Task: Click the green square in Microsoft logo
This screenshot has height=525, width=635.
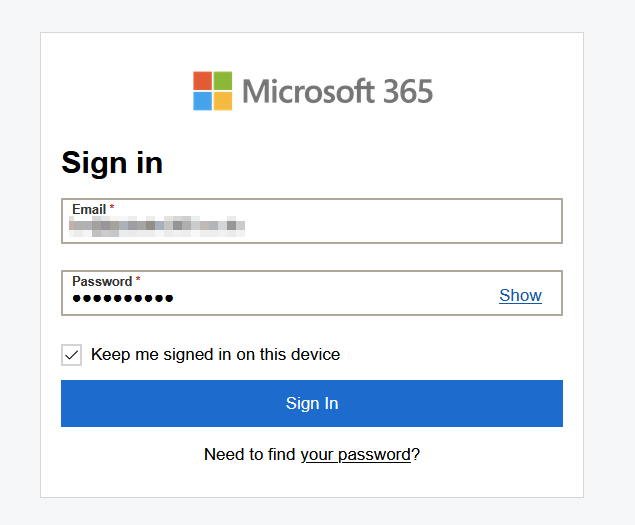Action: click(223, 81)
